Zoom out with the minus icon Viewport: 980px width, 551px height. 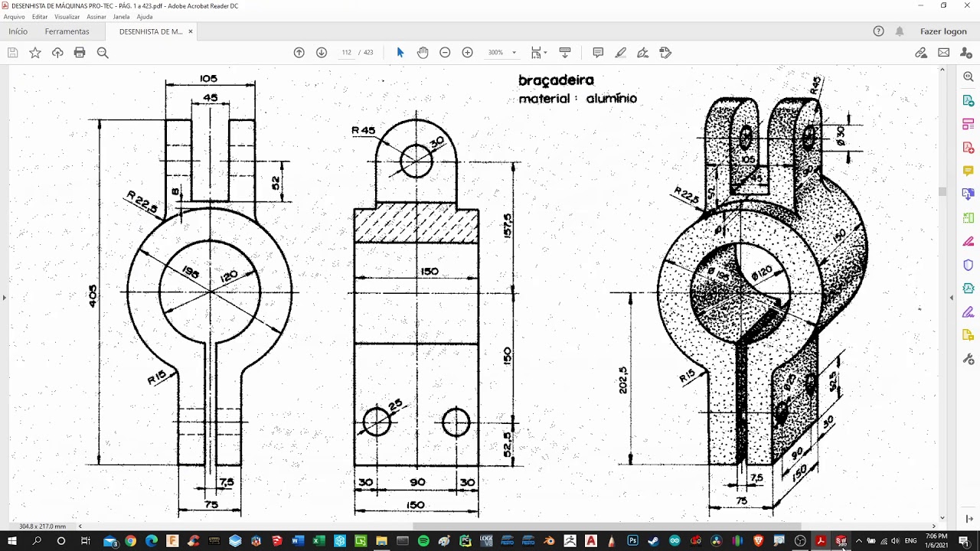pos(445,53)
